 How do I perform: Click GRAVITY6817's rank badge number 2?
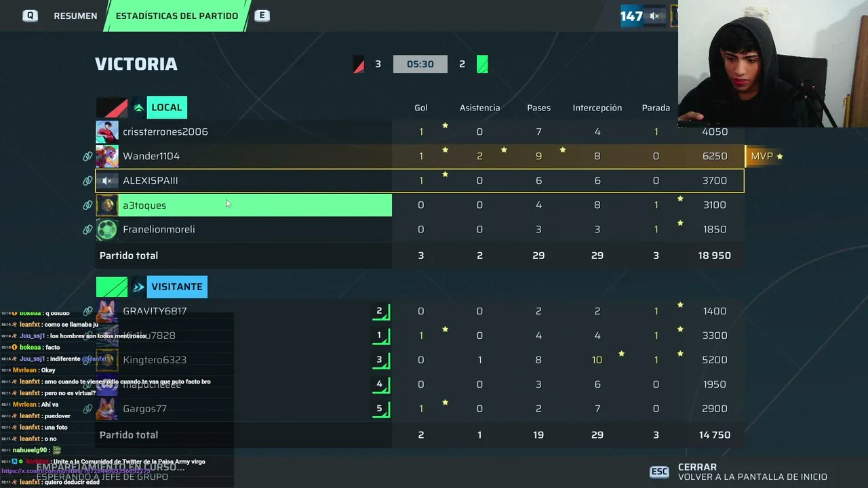pos(381,312)
